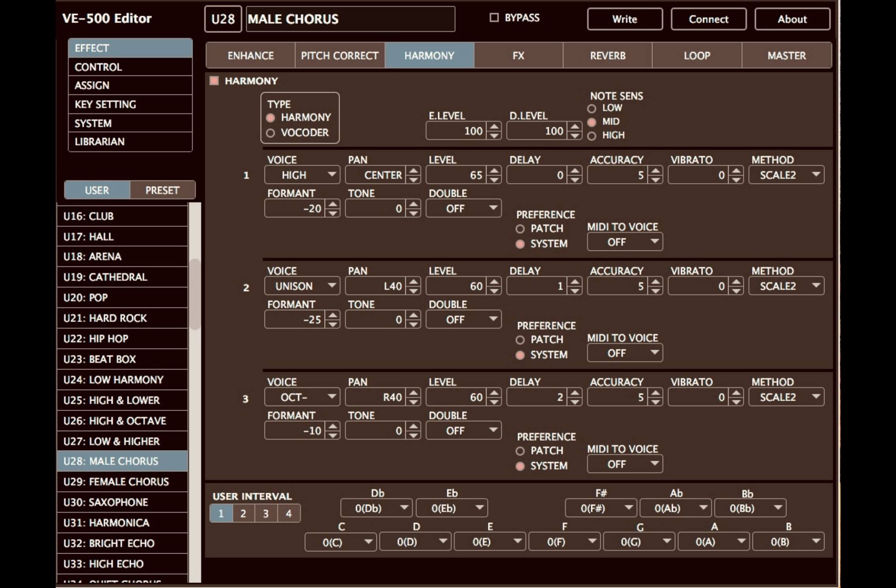The width and height of the screenshot is (896, 588).
Task: Select patch U21: HARD ROCK
Action: pyautogui.click(x=122, y=318)
